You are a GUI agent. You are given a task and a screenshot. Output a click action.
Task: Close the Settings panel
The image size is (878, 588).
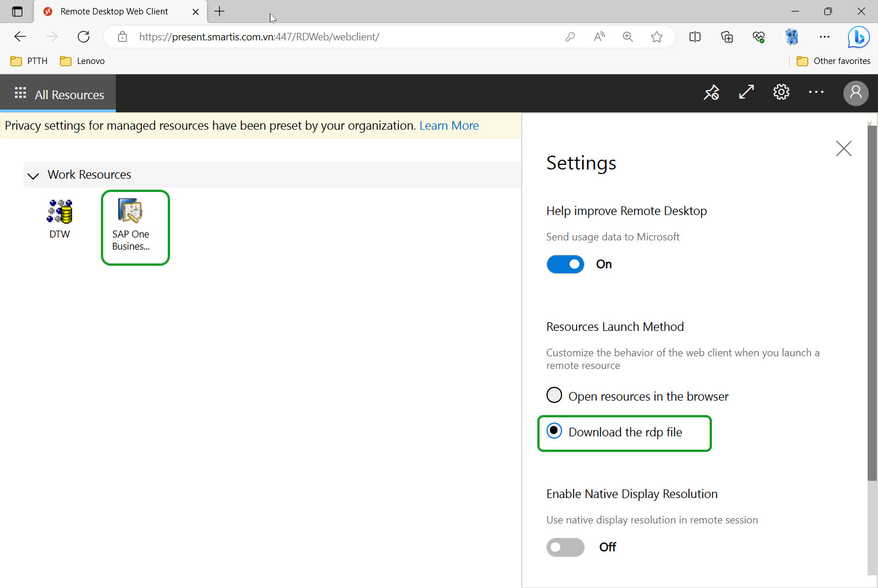pos(844,149)
